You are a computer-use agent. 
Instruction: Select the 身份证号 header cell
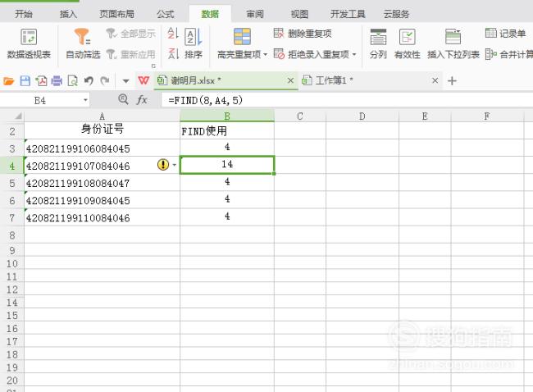click(x=102, y=130)
